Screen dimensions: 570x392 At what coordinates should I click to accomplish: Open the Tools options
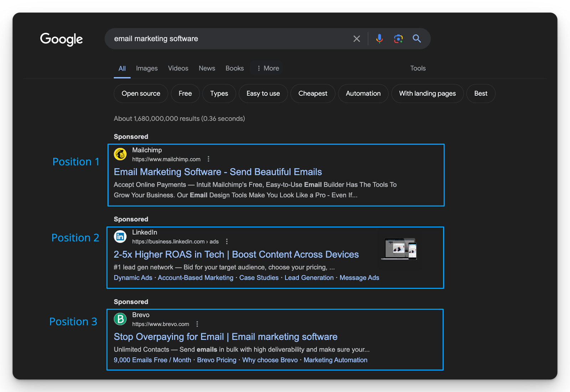pos(418,68)
